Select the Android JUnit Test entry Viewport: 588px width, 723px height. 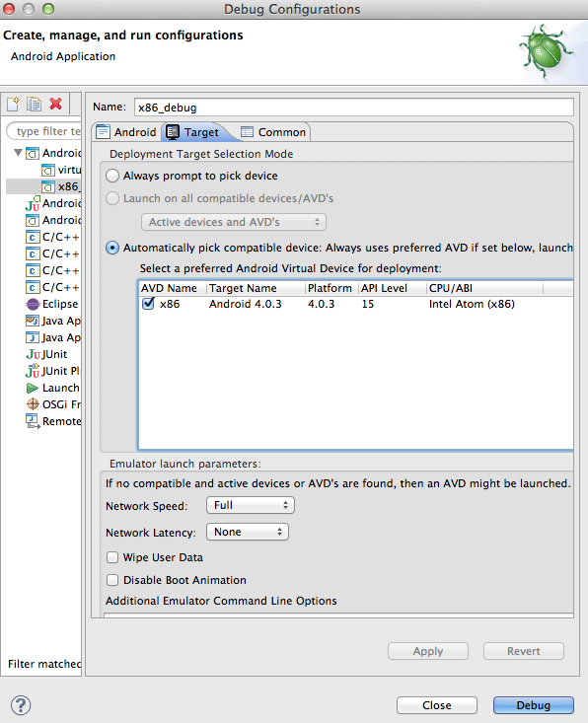[53, 203]
